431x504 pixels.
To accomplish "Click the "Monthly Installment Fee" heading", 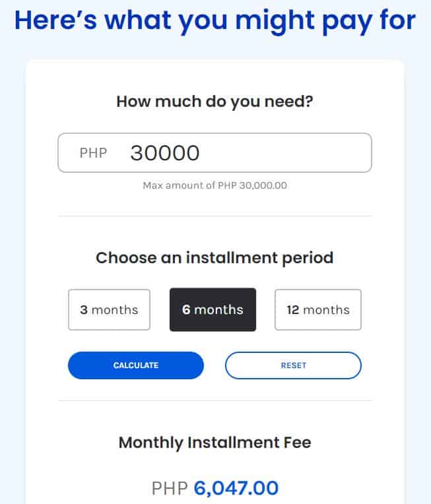I will [215, 442].
